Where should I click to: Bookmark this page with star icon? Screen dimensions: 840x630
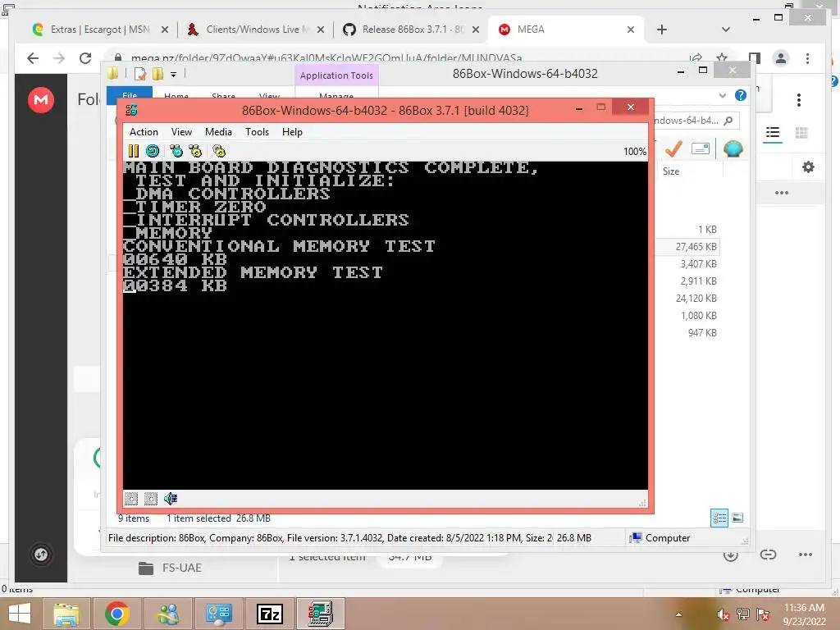click(722, 58)
